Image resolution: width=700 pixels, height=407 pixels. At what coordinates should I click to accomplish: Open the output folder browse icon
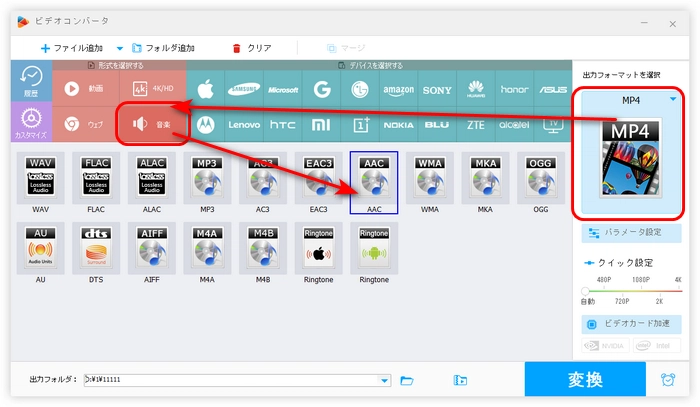pyautogui.click(x=407, y=380)
